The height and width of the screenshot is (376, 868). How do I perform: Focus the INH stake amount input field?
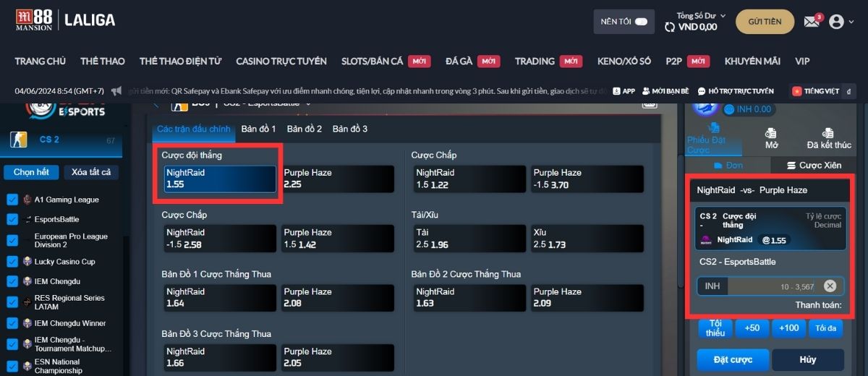coord(771,286)
